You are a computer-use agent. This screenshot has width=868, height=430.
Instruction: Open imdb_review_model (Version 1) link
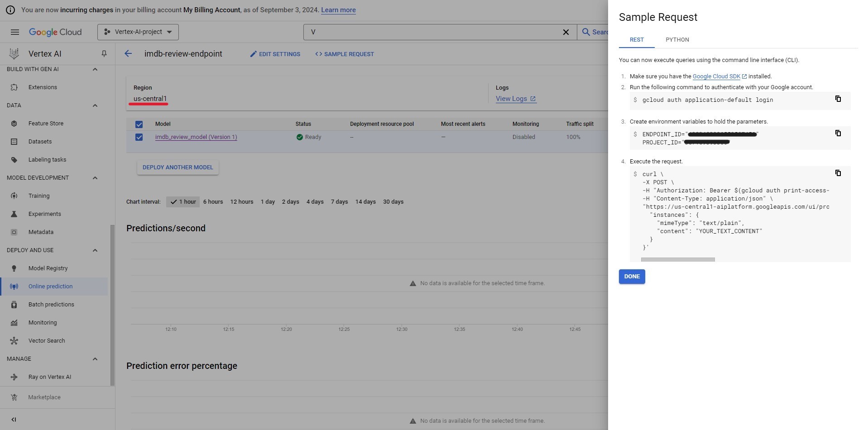(x=196, y=137)
